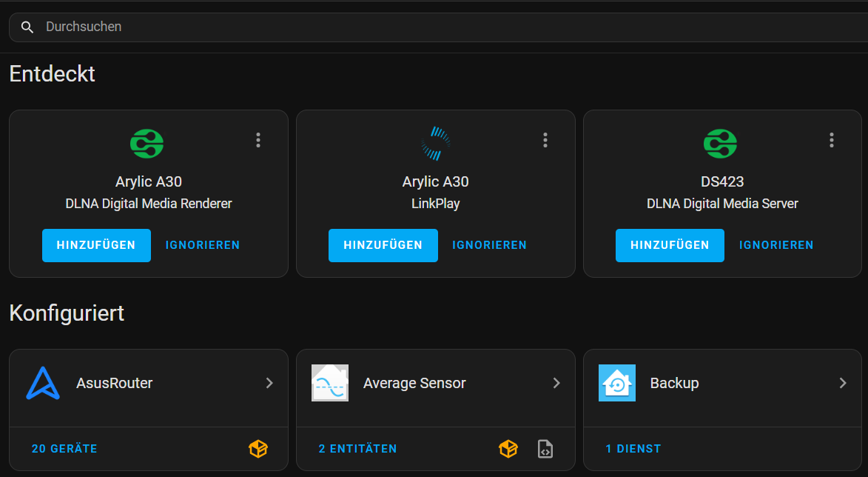Click the DLNA Digital Media Renderer text

tap(149, 204)
